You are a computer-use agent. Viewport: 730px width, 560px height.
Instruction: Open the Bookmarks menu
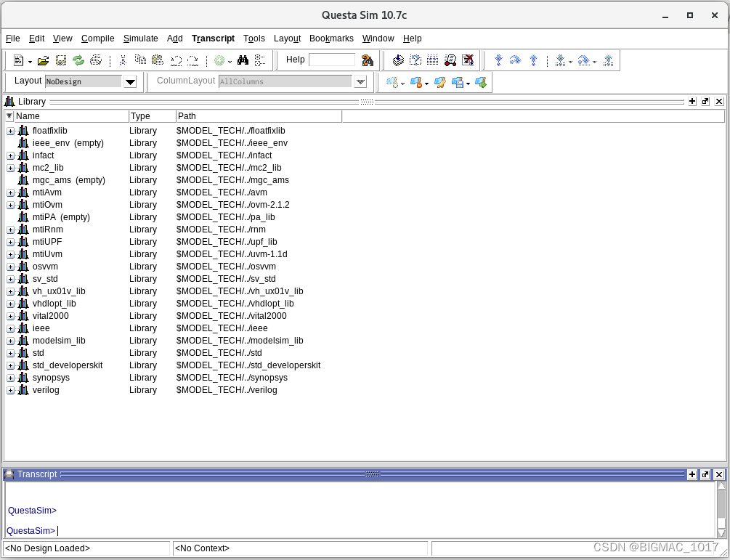[331, 38]
